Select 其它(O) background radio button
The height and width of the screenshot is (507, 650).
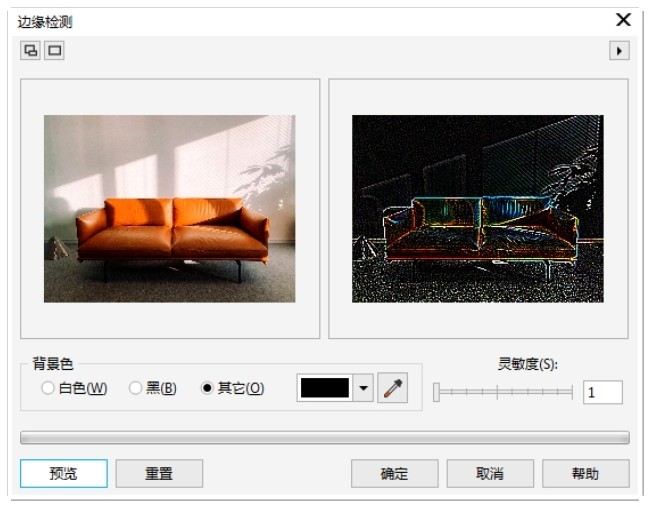(207, 388)
